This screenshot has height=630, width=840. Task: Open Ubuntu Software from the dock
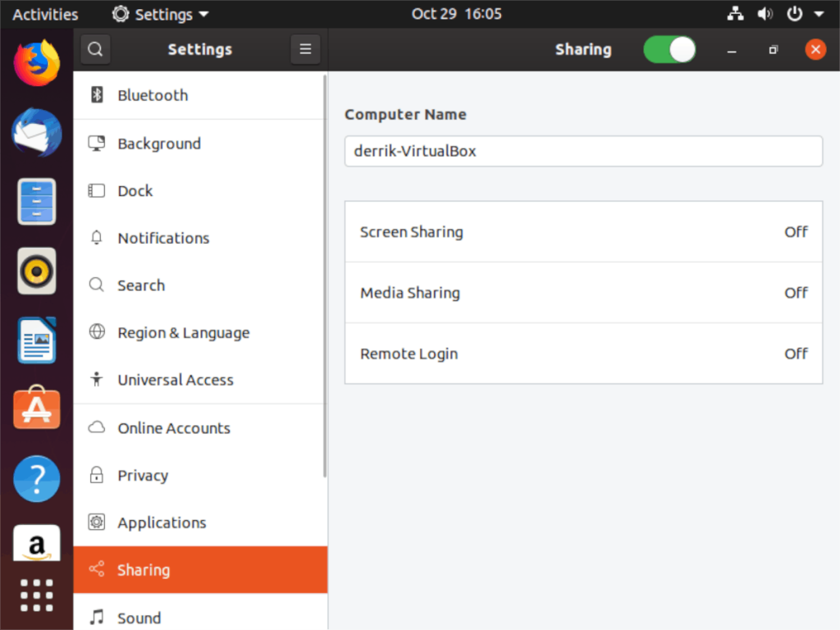37,408
